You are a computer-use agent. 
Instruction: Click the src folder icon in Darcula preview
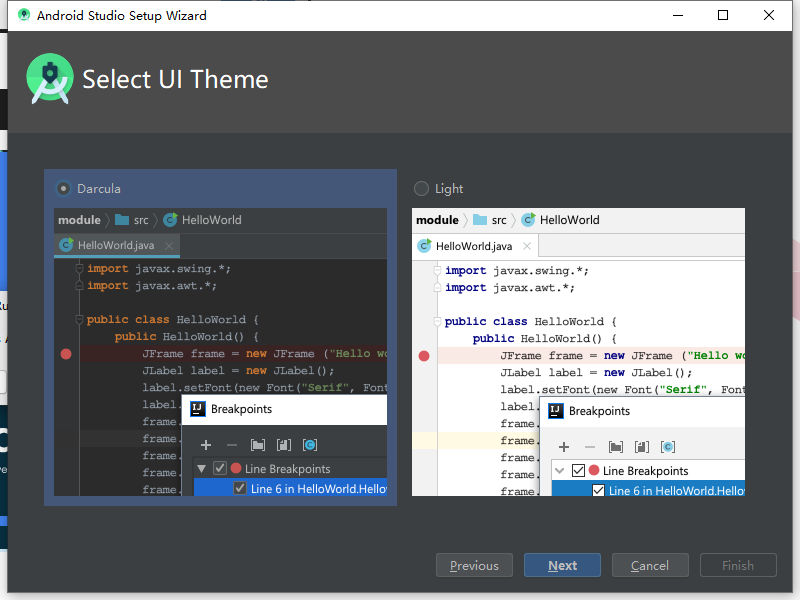[122, 220]
